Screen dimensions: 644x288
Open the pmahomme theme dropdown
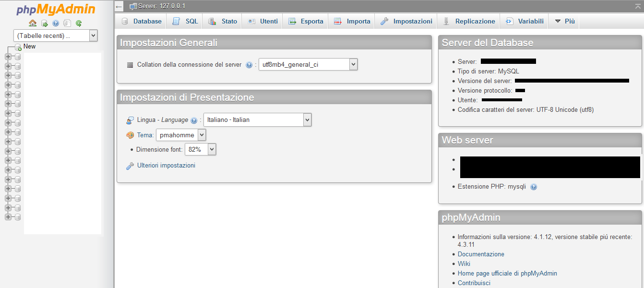click(x=181, y=135)
